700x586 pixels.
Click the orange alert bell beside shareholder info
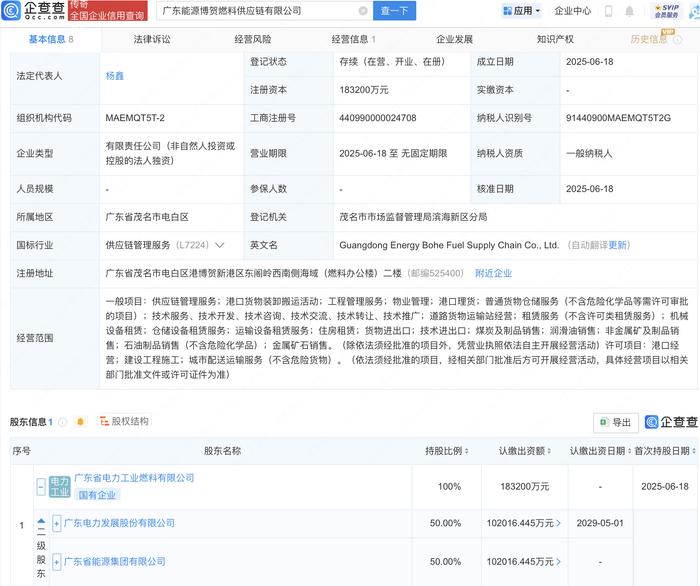pos(80,422)
